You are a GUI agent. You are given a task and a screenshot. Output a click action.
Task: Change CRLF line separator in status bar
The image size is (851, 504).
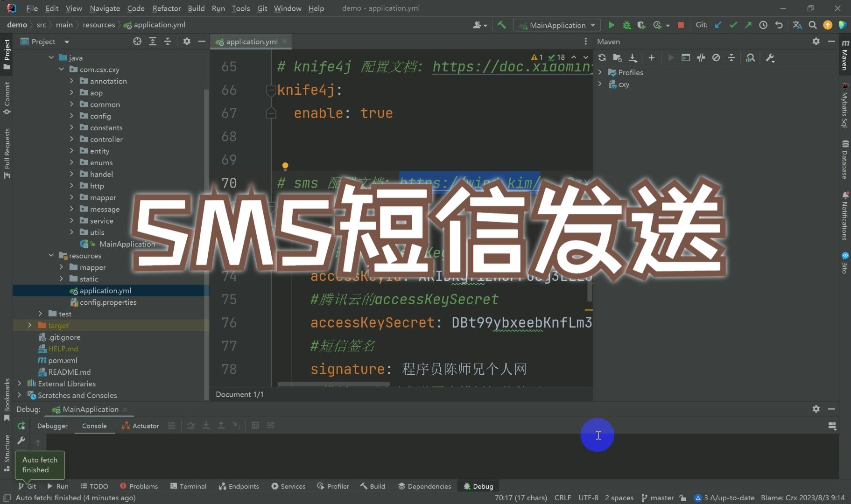(563, 498)
